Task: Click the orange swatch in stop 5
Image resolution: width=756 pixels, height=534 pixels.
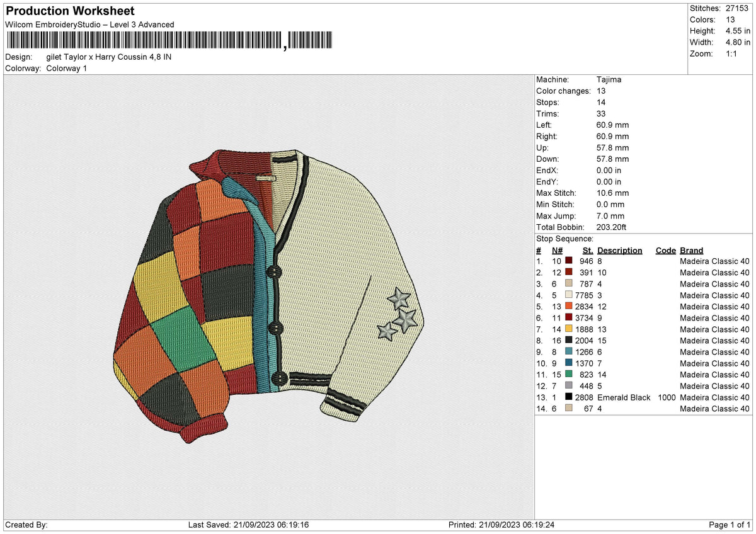Action: [568, 306]
